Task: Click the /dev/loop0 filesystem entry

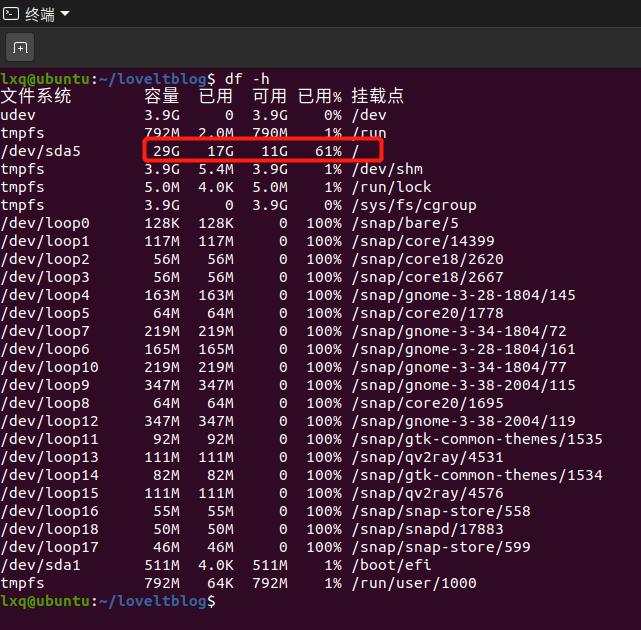Action: tap(45, 223)
